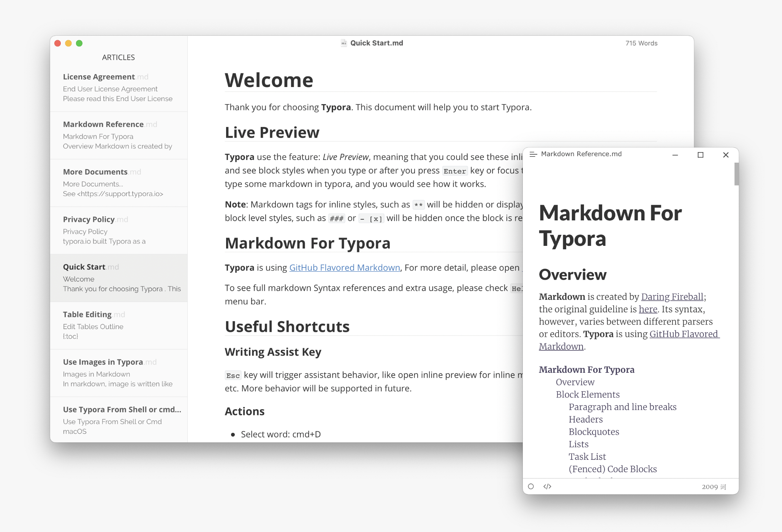
Task: Click the Live Preview heading
Action: point(272,133)
